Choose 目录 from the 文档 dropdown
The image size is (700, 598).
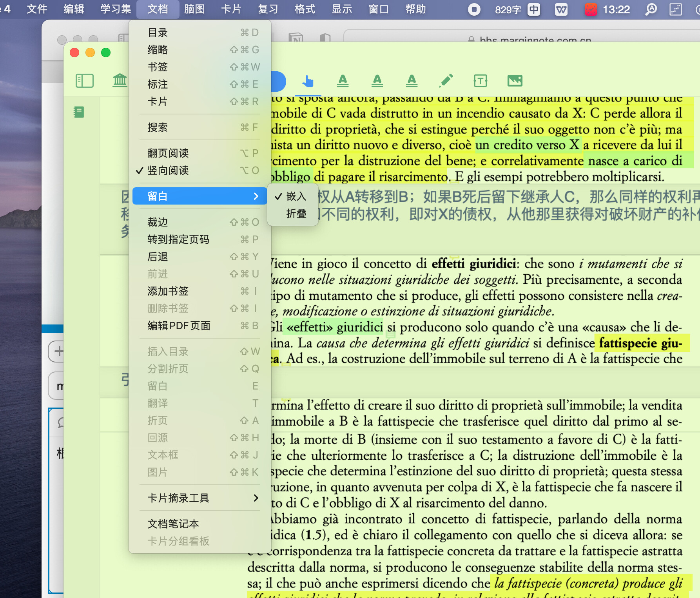click(x=200, y=33)
